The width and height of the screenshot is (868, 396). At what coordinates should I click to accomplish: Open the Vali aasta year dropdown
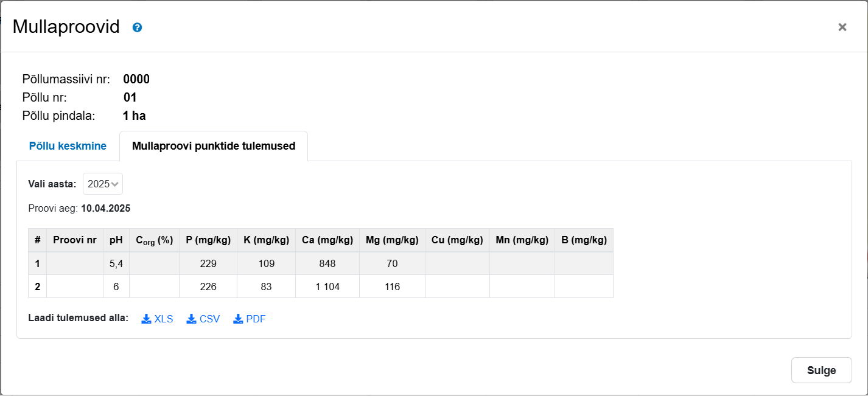click(x=103, y=184)
